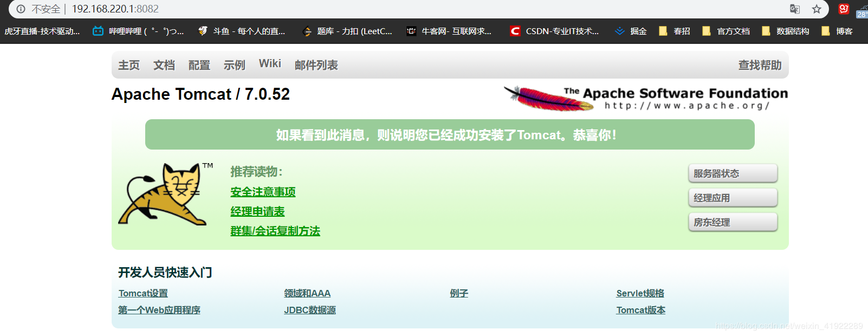Click the red browser extension icon
Screen dimensions: 868x336
(844, 9)
